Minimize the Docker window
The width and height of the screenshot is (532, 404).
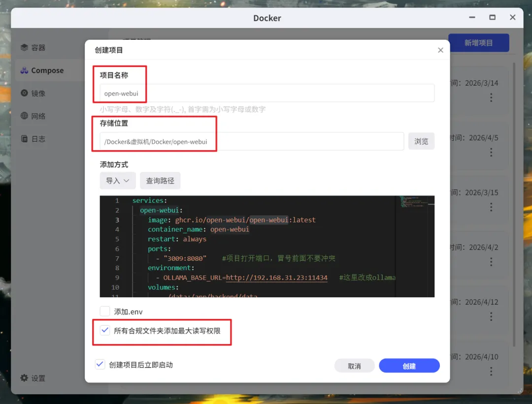[472, 17]
